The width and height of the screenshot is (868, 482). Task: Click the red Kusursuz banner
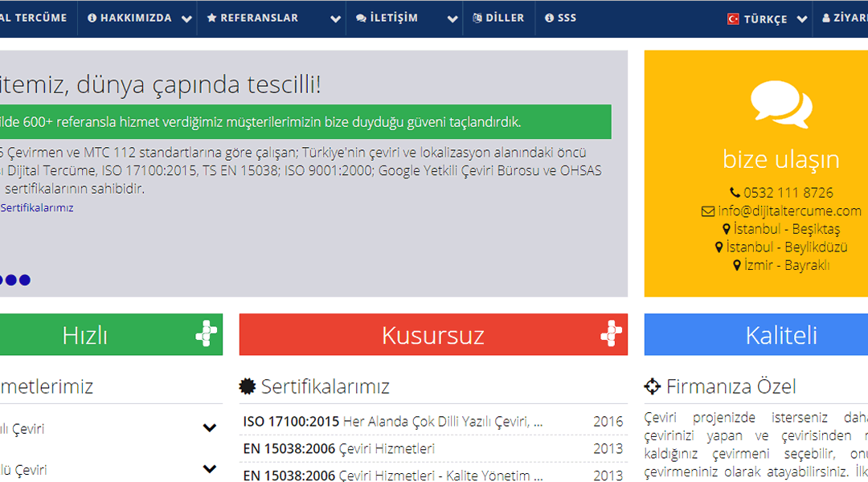tap(433, 335)
